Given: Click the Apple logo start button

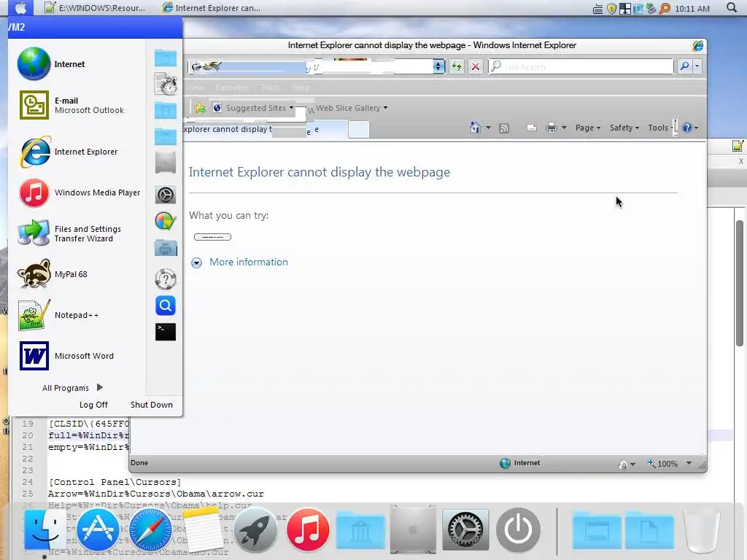Looking at the screenshot, I should pyautogui.click(x=20, y=7).
